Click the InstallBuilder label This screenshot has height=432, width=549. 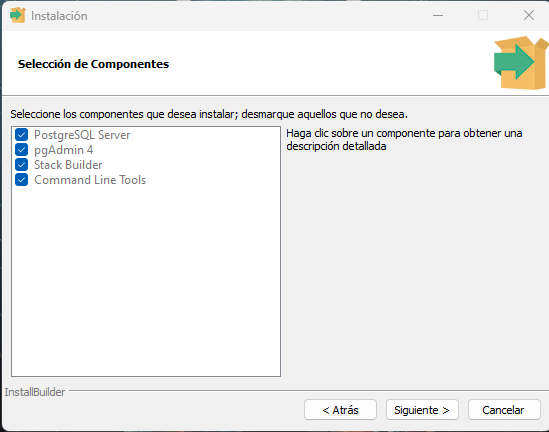(35, 392)
